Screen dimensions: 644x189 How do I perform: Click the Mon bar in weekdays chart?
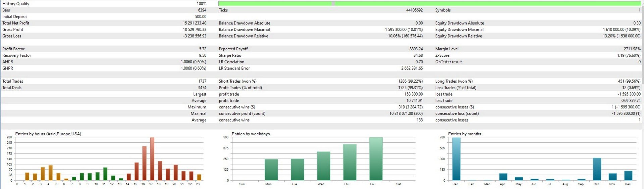pyautogui.click(x=271, y=170)
